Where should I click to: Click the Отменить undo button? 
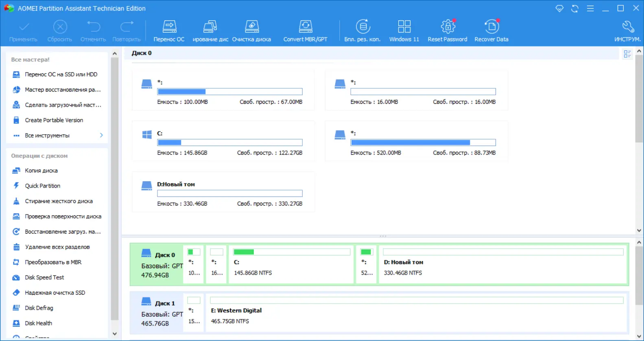[x=93, y=31]
